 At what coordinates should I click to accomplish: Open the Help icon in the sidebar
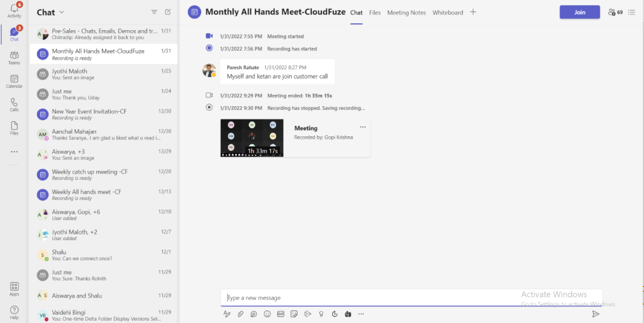click(14, 312)
